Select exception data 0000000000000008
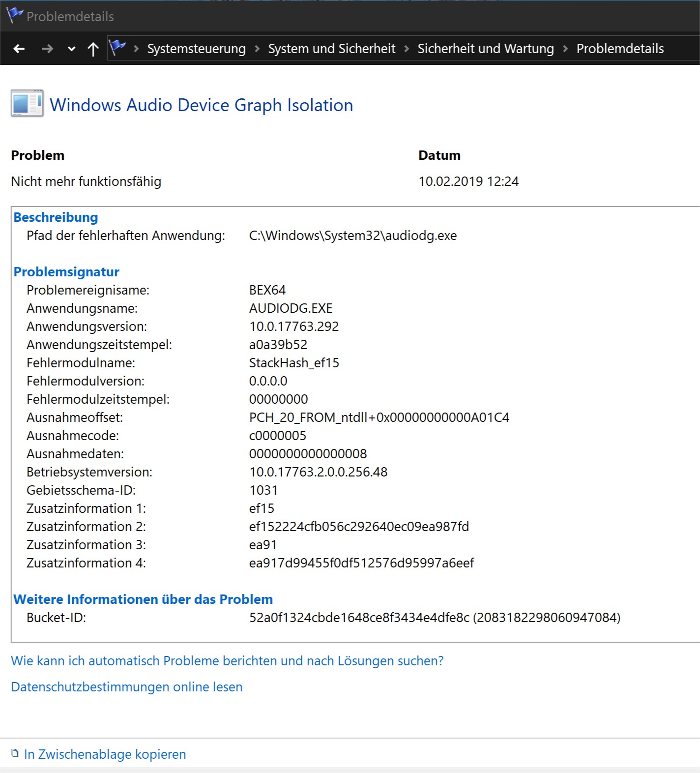700x773 pixels. pos(308,454)
